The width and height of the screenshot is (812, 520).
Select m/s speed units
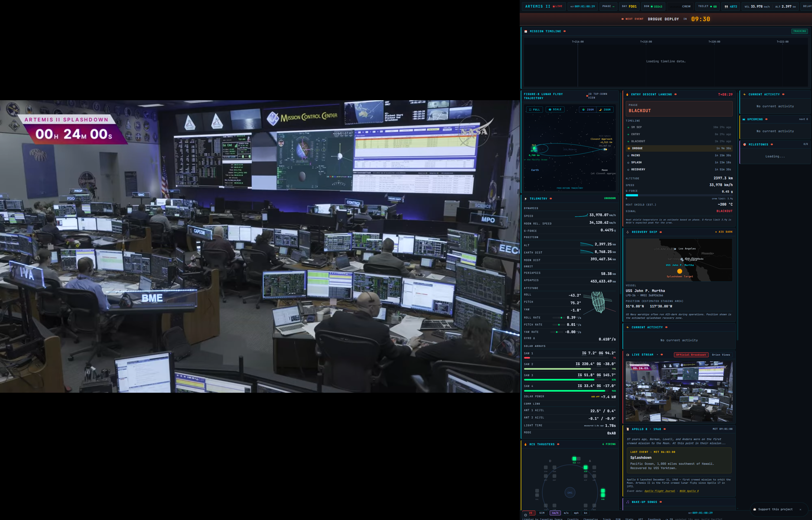[566, 513]
